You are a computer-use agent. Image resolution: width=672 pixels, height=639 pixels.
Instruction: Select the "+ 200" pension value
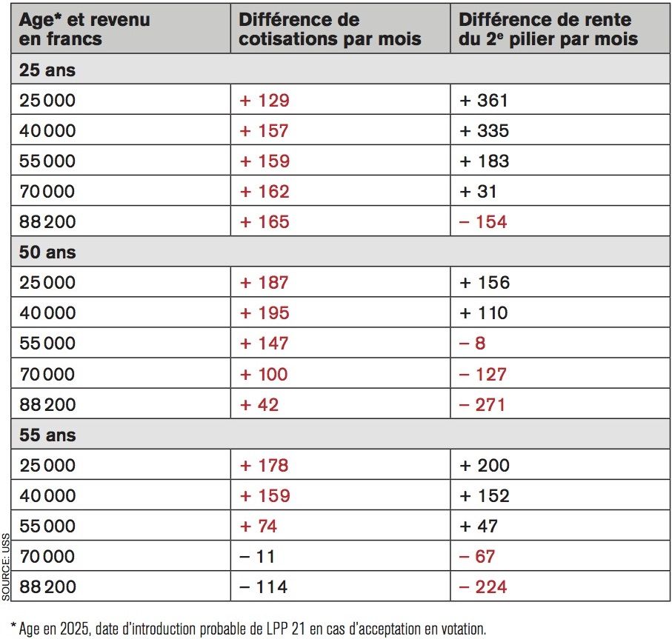click(x=485, y=466)
